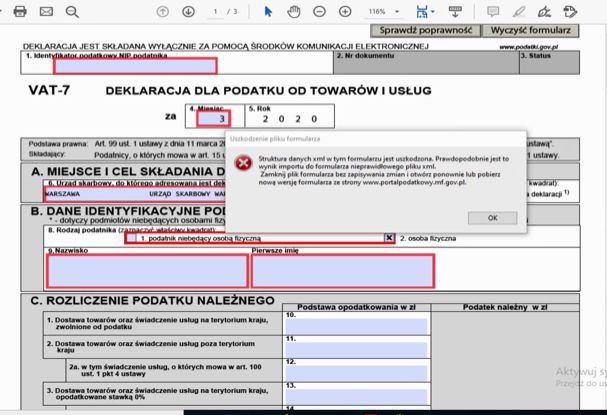Click the page number input box
Screen dimensions: 607x415
(216, 12)
